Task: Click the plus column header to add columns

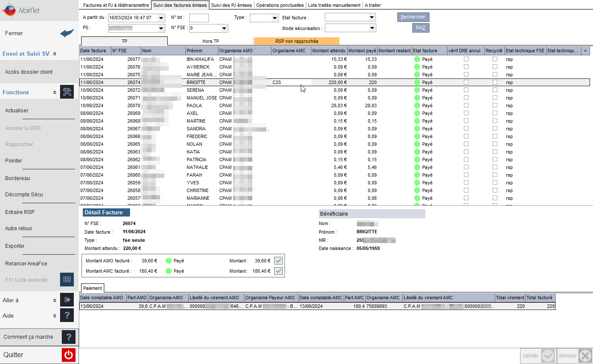Action: point(586,51)
